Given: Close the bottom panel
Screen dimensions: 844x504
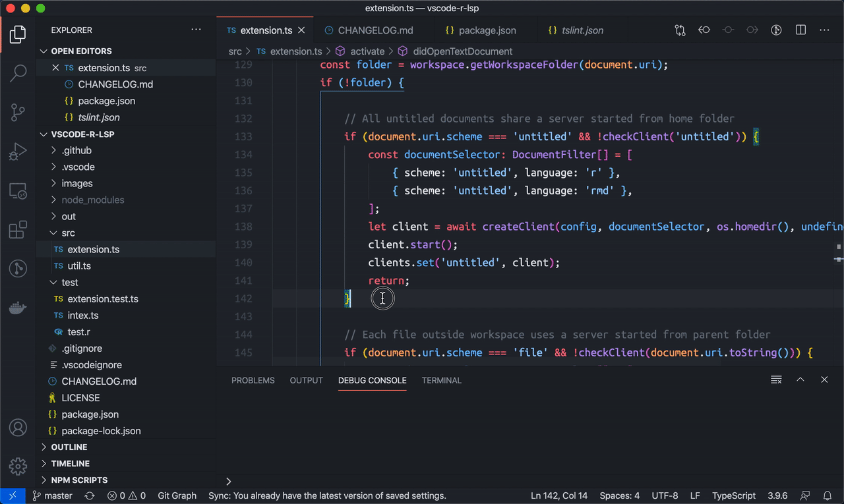Looking at the screenshot, I should tap(824, 380).
